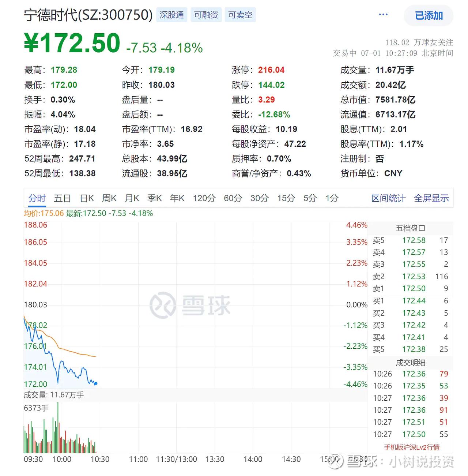Click the 188.06 top price axis label
468x476 pixels.
click(35, 225)
